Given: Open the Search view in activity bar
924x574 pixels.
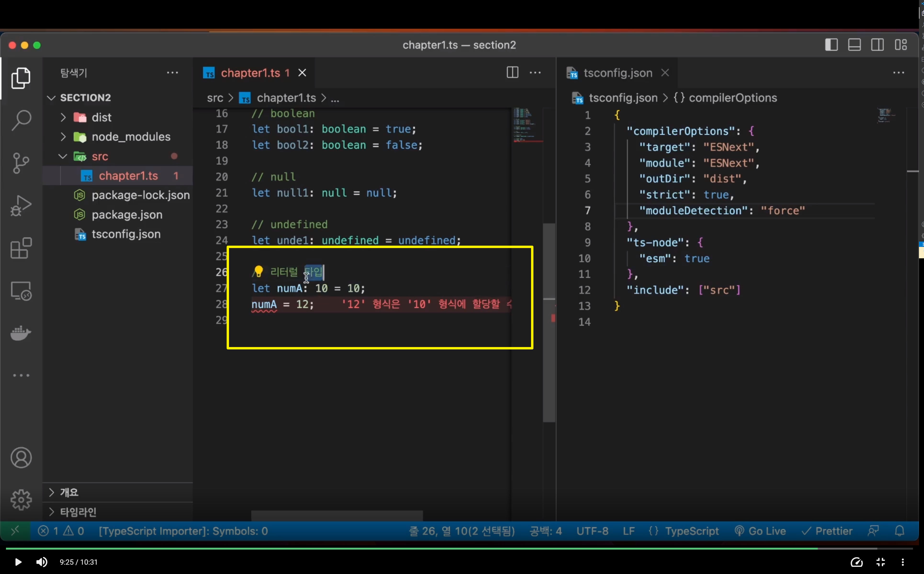Looking at the screenshot, I should [21, 121].
